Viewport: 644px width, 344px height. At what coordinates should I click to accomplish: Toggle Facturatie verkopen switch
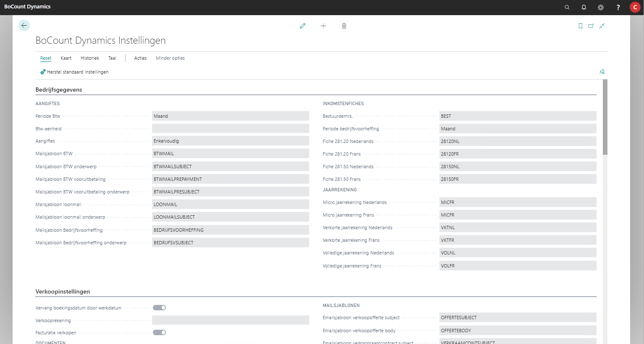pyautogui.click(x=160, y=333)
